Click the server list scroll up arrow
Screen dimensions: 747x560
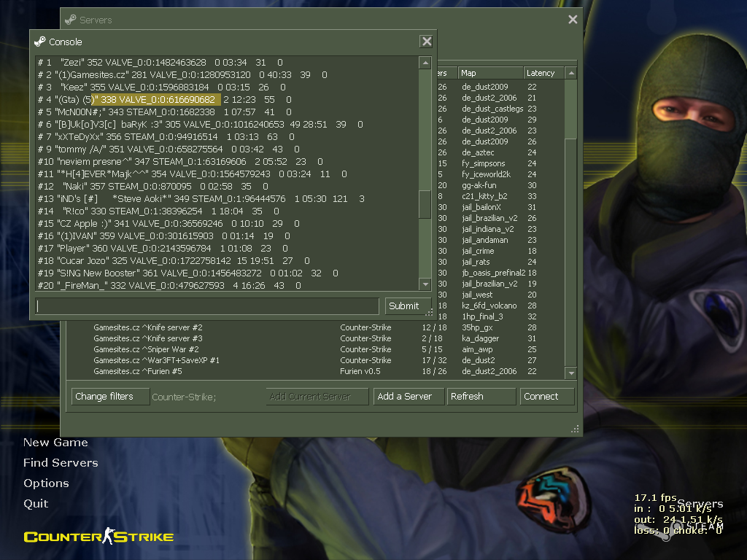click(571, 73)
